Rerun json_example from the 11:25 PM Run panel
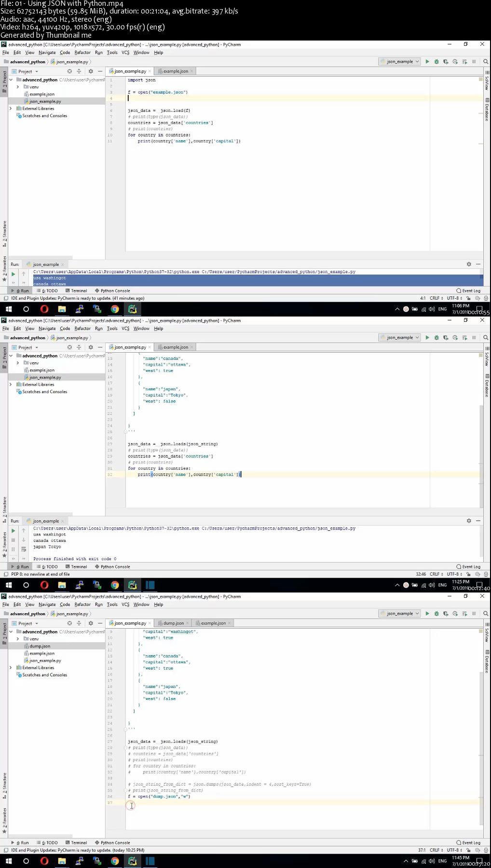Viewport: 491px width, 868px height. coord(13,531)
